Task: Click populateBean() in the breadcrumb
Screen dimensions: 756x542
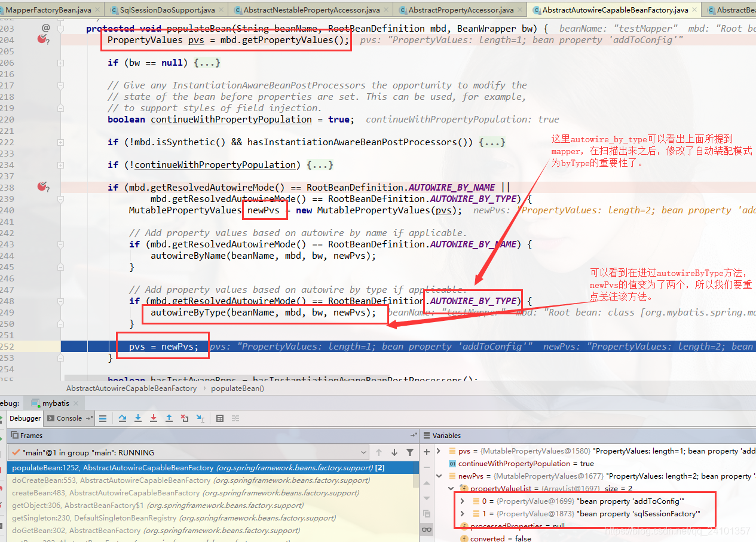Action: click(x=237, y=388)
